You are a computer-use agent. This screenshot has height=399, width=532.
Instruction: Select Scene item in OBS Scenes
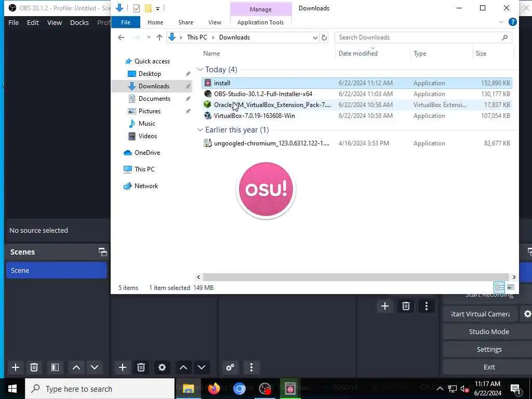[56, 270]
